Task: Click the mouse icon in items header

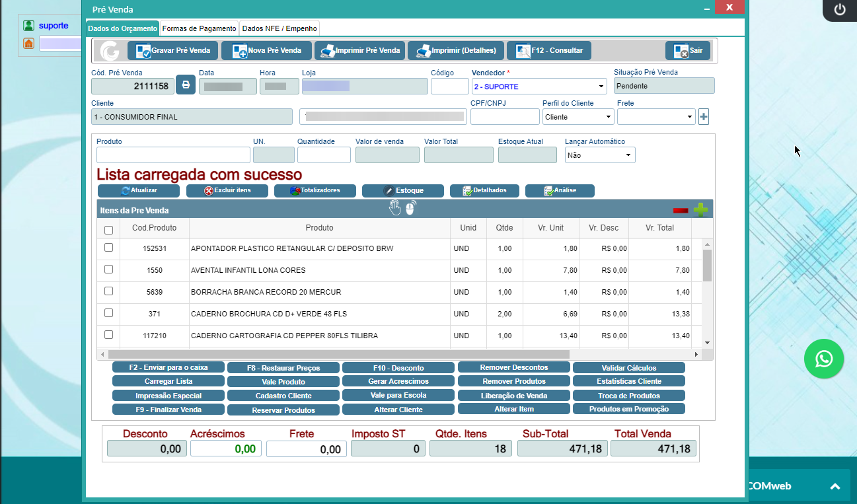Action: tap(410, 207)
